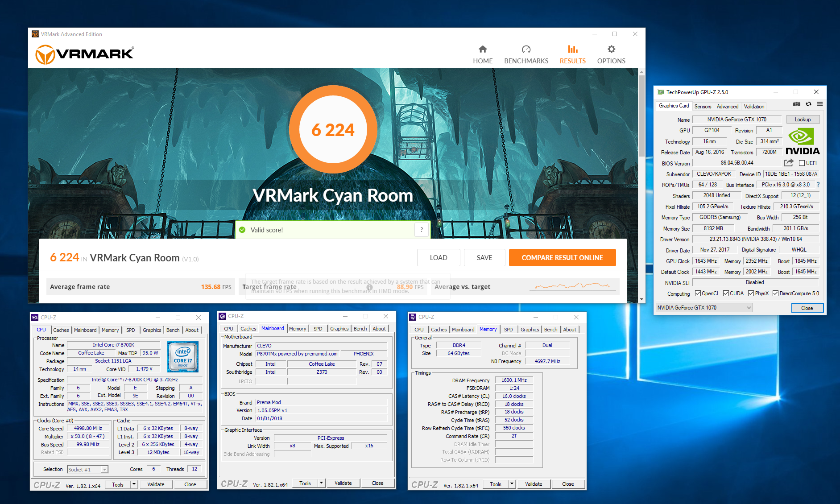Viewport: 840px width, 504px height.
Task: Open VRMark Options gear icon
Action: point(611,49)
